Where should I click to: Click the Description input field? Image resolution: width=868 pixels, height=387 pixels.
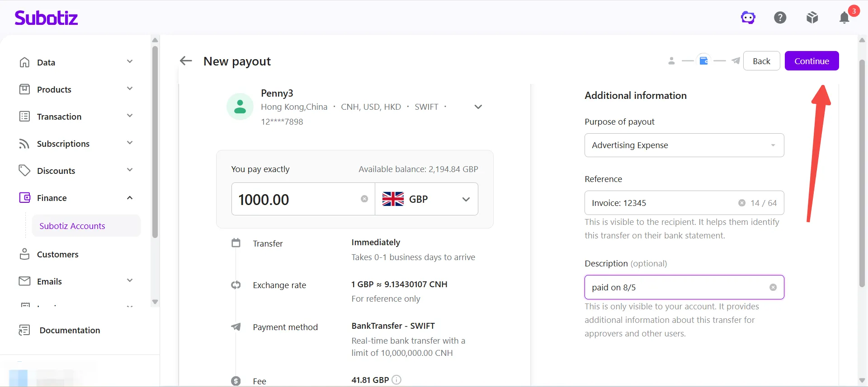coord(684,287)
